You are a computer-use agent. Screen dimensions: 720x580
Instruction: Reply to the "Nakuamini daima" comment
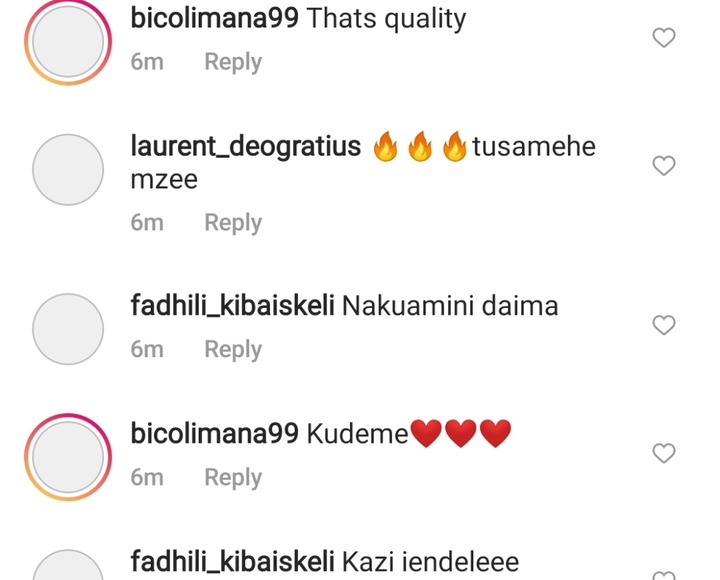point(233,349)
